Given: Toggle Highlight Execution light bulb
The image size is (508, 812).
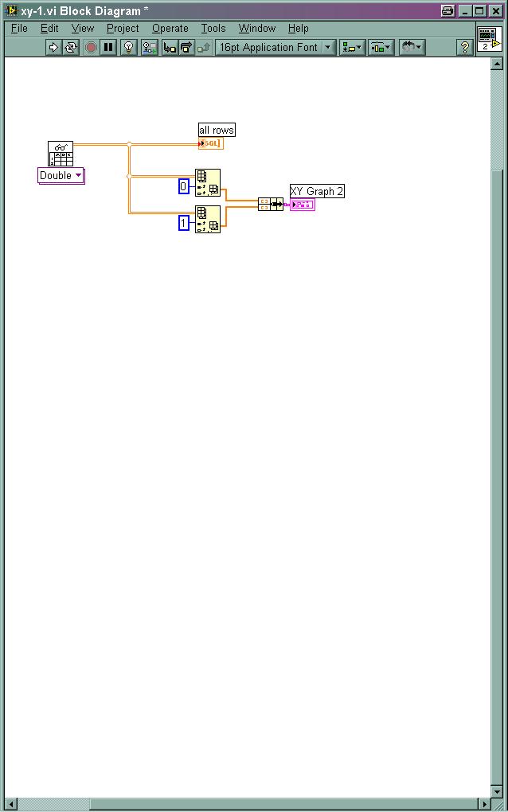Looking at the screenshot, I should [128, 48].
